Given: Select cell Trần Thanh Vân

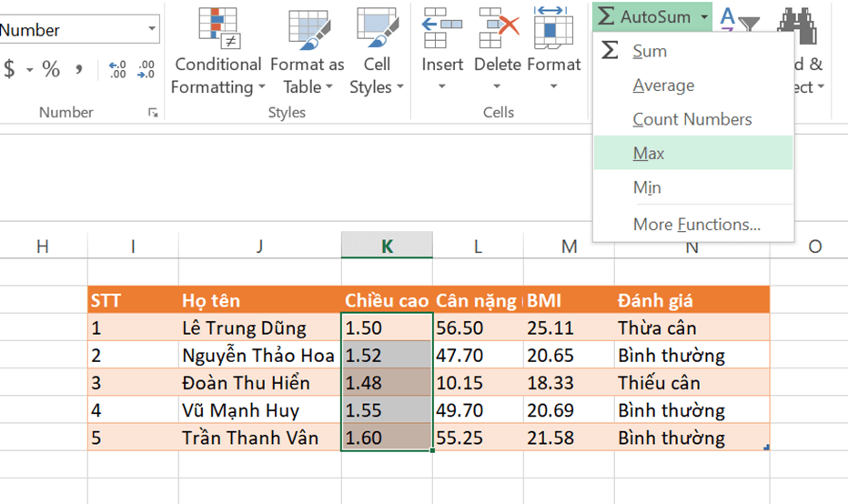Looking at the screenshot, I should 259,438.
